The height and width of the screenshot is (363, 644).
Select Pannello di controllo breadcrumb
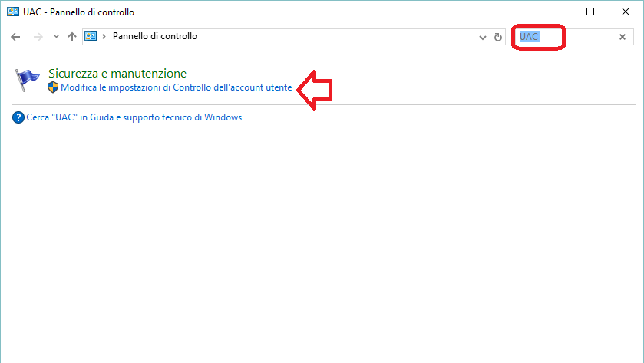point(155,36)
